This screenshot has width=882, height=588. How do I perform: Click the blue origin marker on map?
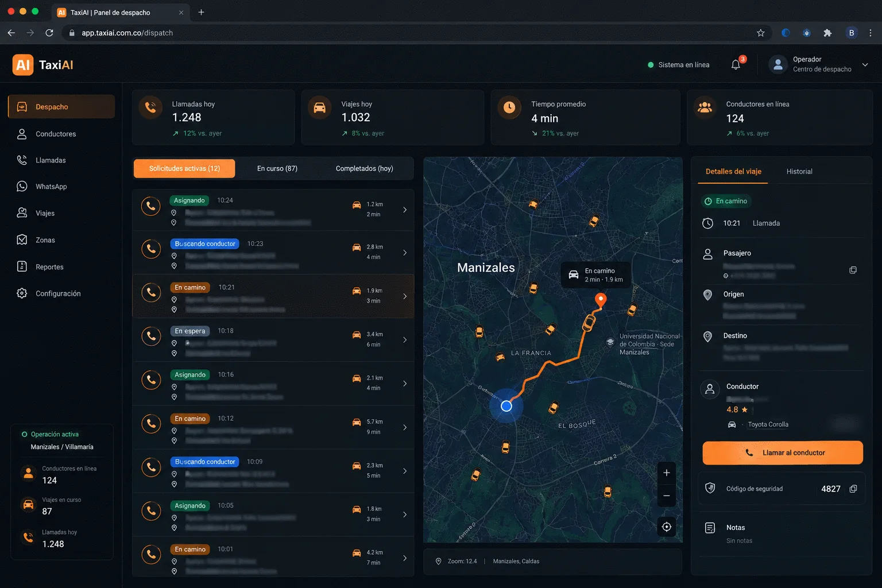coord(506,406)
